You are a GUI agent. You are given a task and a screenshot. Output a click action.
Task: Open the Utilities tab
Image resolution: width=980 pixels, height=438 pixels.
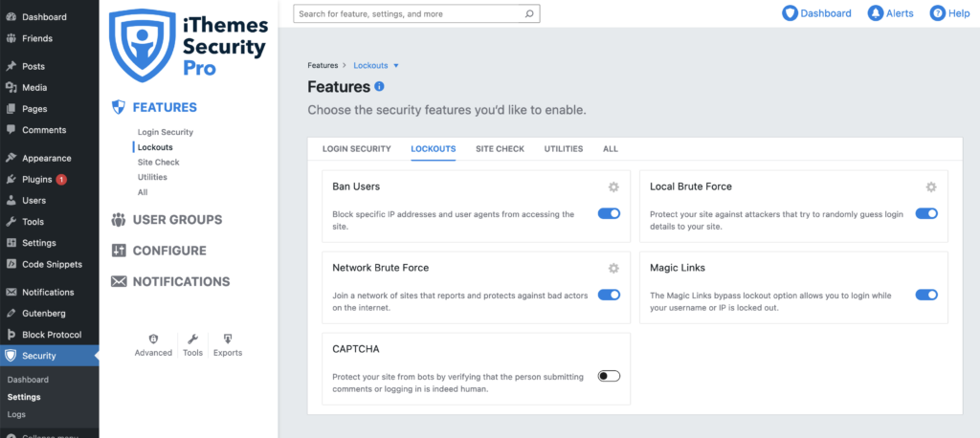coord(563,148)
